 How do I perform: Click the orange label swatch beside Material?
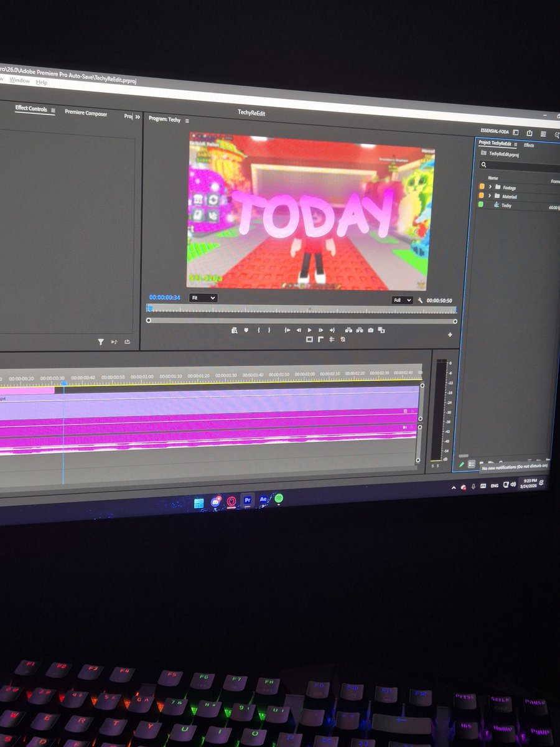[482, 195]
